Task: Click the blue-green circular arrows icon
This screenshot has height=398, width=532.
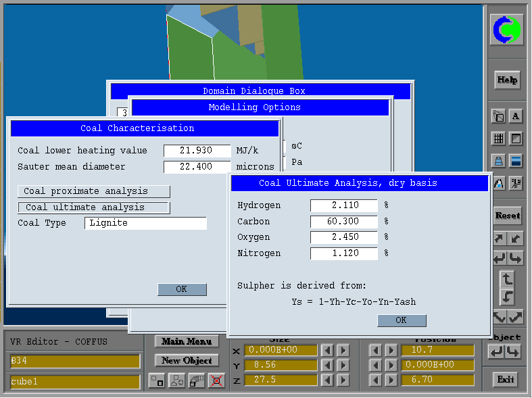Action: coord(506,31)
